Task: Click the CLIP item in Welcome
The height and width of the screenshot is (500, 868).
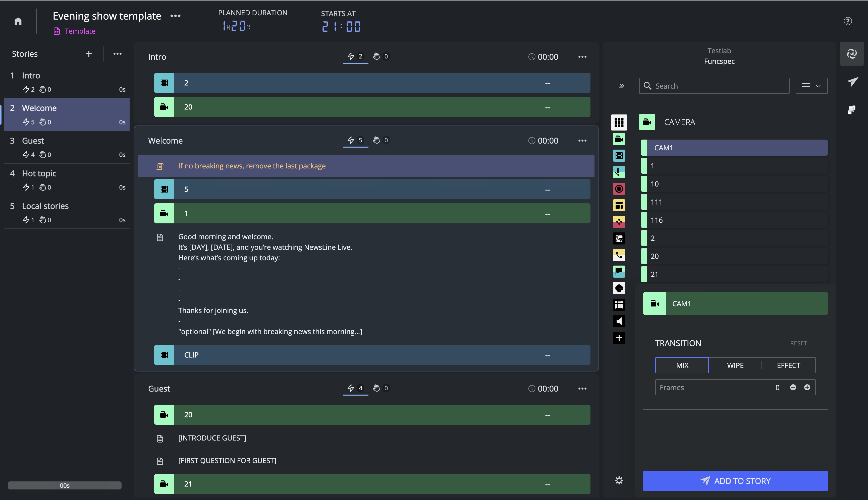Action: point(372,355)
